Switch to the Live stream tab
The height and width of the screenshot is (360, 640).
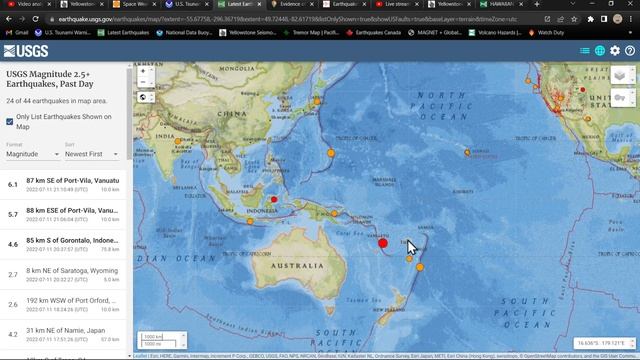(397, 4)
